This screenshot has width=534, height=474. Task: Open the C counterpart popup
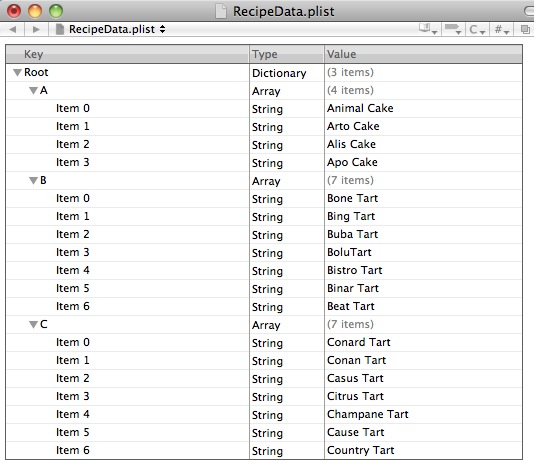coord(477,30)
